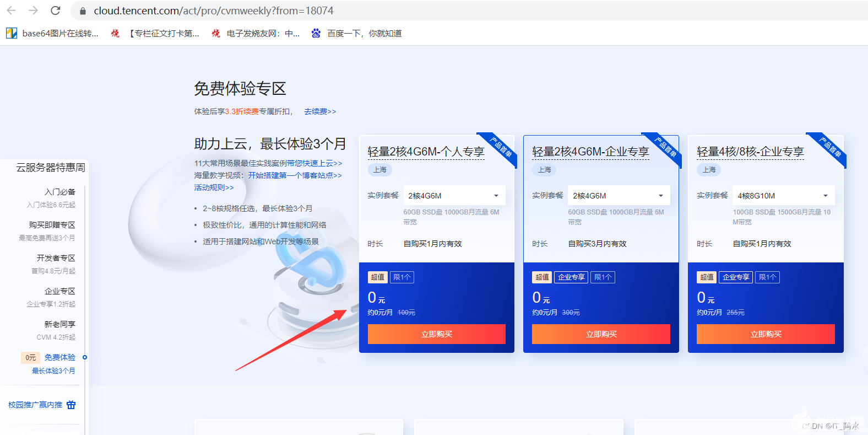Select 新老同享 in the sidebar

tap(60, 324)
